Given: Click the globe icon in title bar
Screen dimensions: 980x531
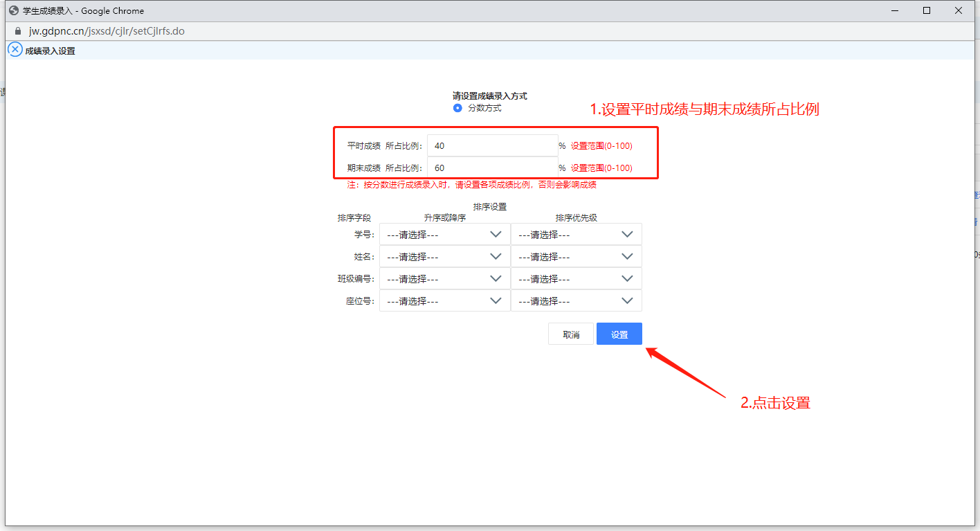Looking at the screenshot, I should coord(13,10).
